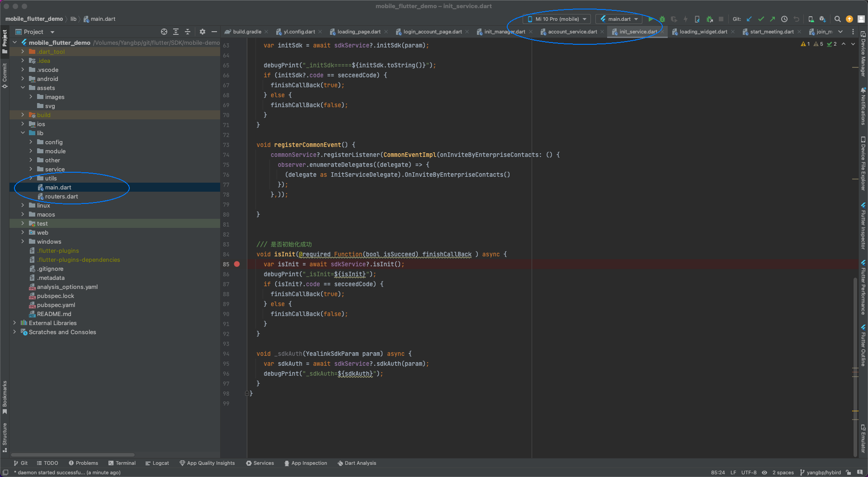The width and height of the screenshot is (868, 477).
Task: Open the Problems tool window
Action: (x=83, y=463)
